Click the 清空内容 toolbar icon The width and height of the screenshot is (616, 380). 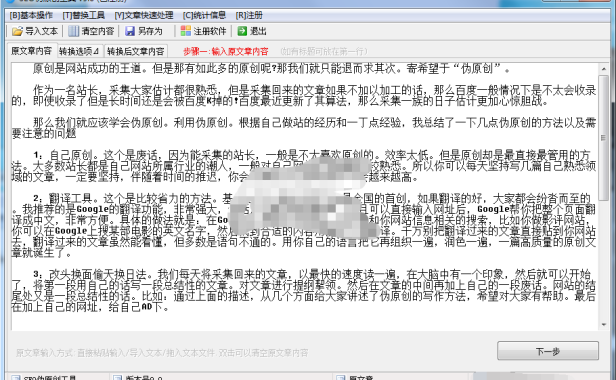(x=73, y=31)
